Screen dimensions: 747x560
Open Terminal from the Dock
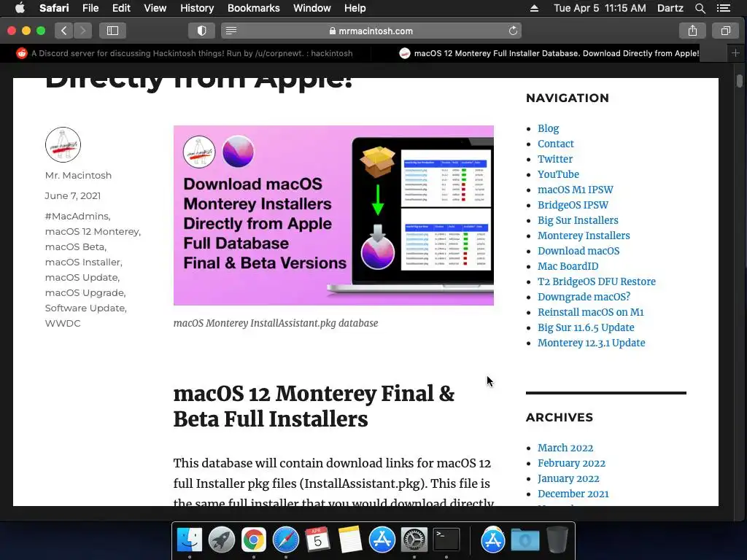click(446, 540)
